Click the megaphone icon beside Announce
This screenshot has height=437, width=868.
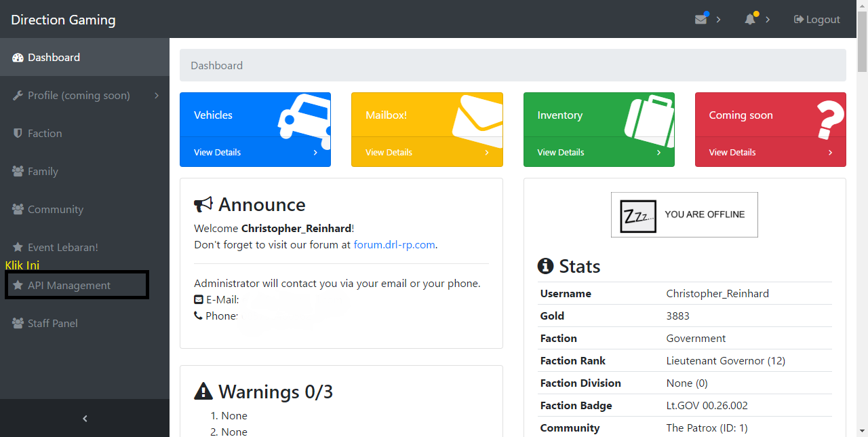click(203, 204)
